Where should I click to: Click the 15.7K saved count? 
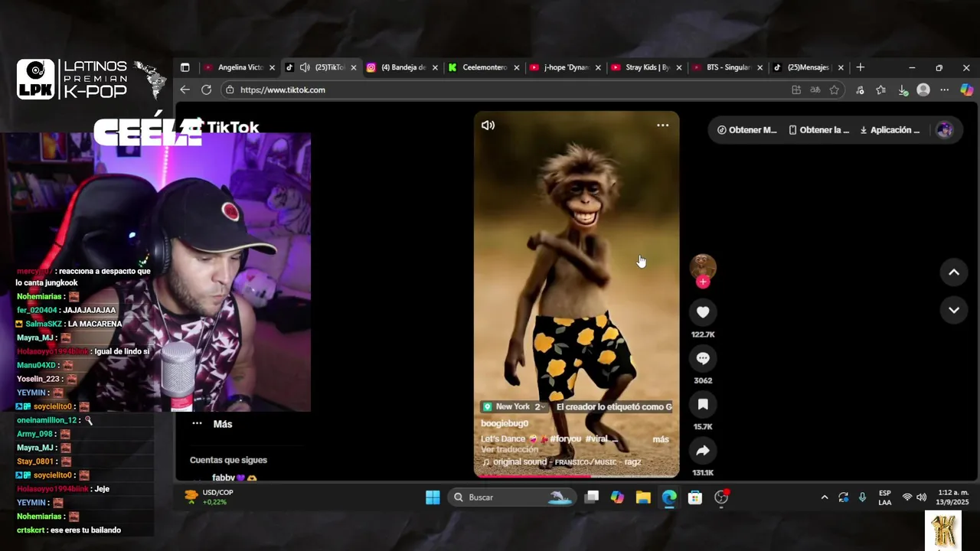(x=703, y=427)
